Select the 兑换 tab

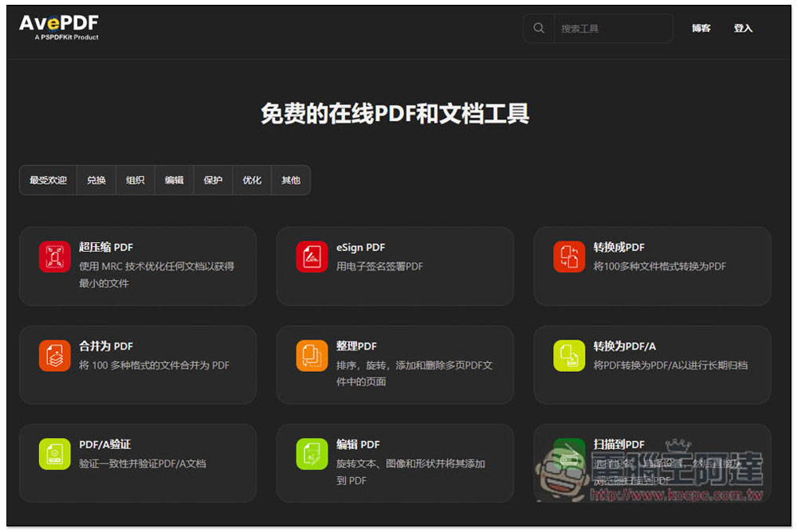coord(96,180)
